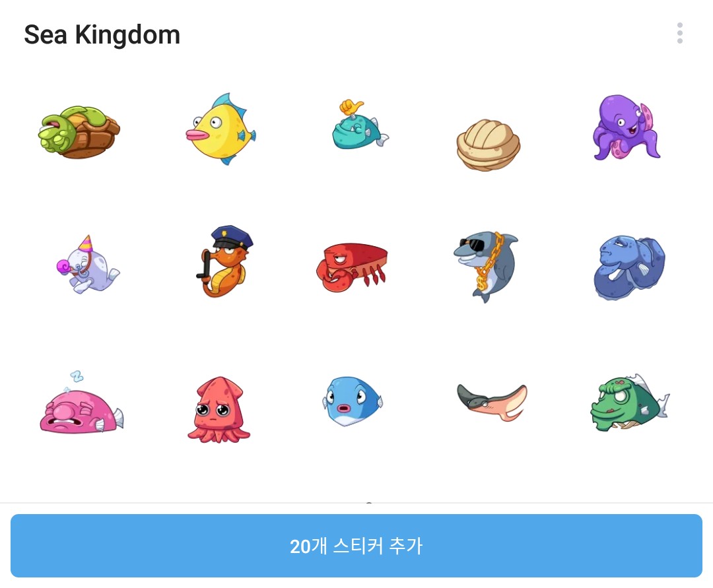Click the Sea Kingdom pack title
The height and width of the screenshot is (588, 713).
[x=102, y=34]
